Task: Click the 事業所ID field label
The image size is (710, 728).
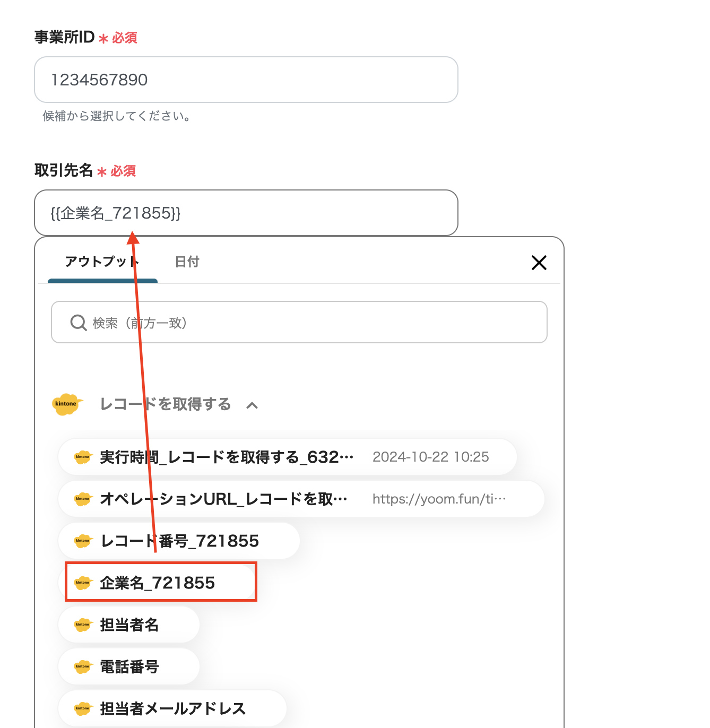Action: pyautogui.click(x=64, y=37)
